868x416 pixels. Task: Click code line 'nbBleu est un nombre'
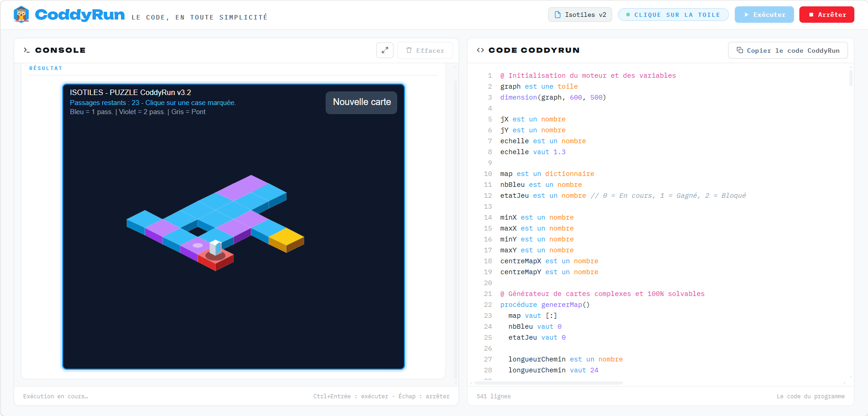pyautogui.click(x=541, y=185)
